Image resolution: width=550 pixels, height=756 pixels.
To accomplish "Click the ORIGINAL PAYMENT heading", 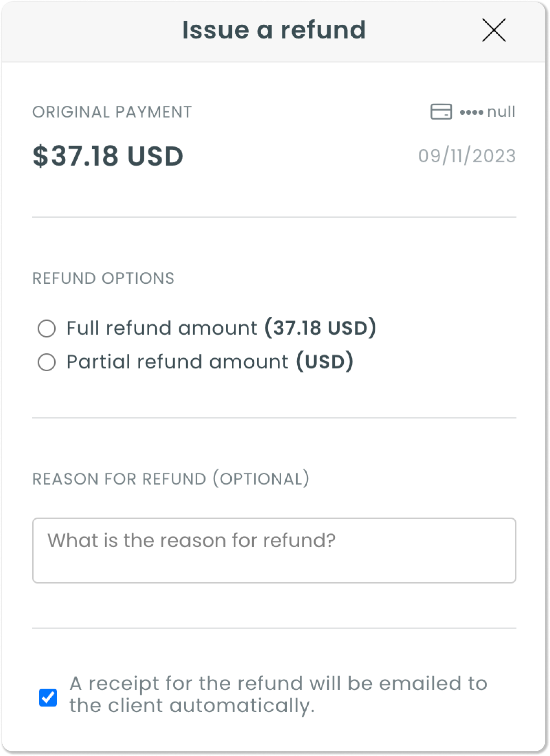I will click(x=112, y=112).
